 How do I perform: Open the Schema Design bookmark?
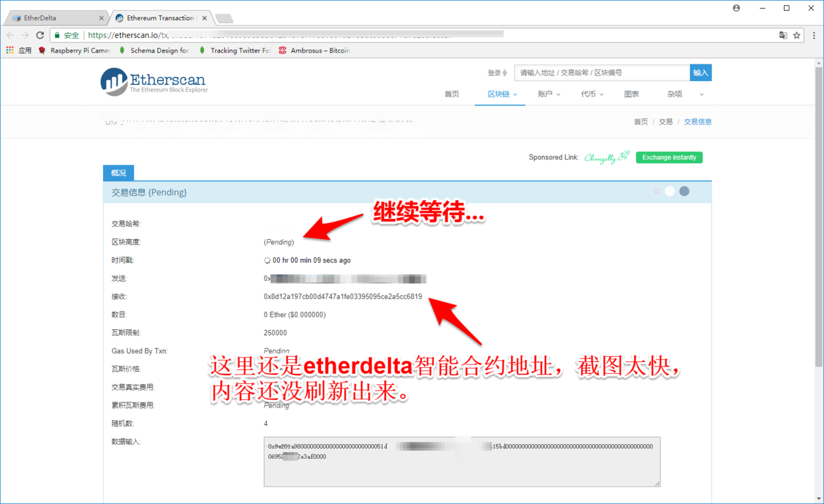pyautogui.click(x=154, y=50)
